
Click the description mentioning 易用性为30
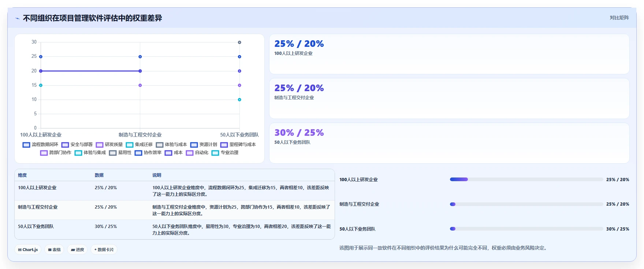241,230
